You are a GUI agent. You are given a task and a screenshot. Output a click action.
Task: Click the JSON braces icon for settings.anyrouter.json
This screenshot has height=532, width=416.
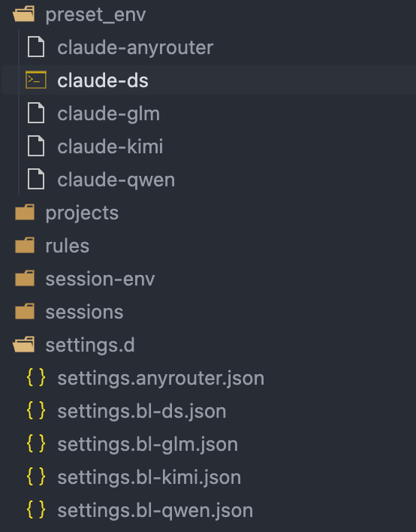(x=36, y=378)
